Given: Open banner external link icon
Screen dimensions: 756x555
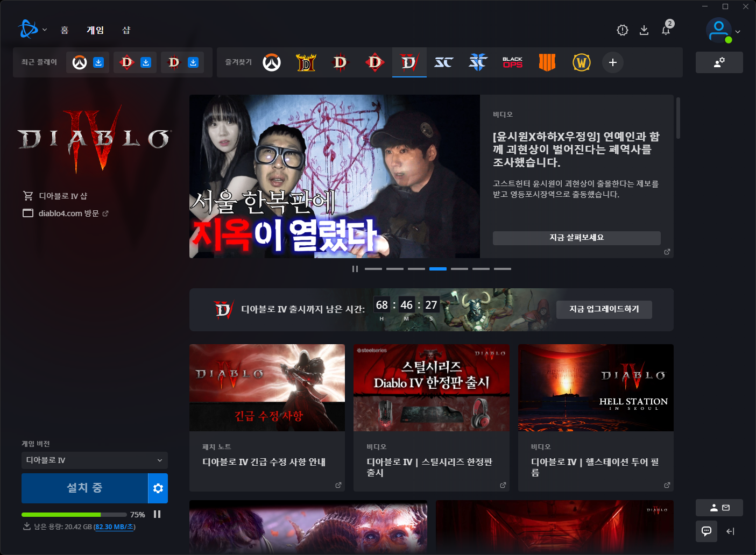Looking at the screenshot, I should (x=667, y=252).
